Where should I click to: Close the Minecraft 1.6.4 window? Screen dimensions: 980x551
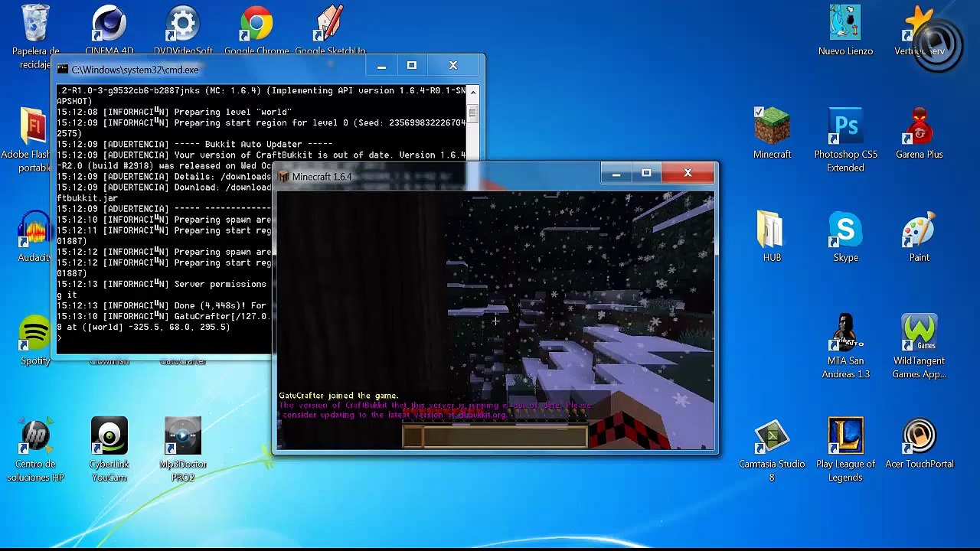point(688,174)
